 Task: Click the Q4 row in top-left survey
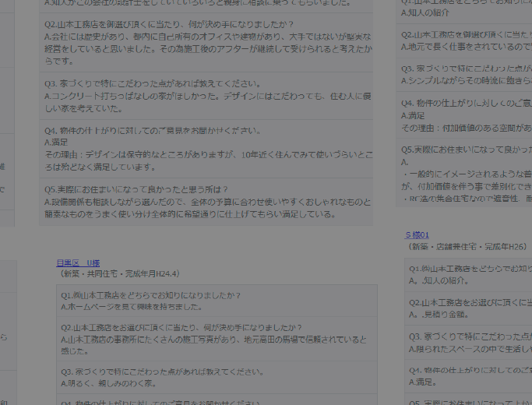tap(206, 149)
